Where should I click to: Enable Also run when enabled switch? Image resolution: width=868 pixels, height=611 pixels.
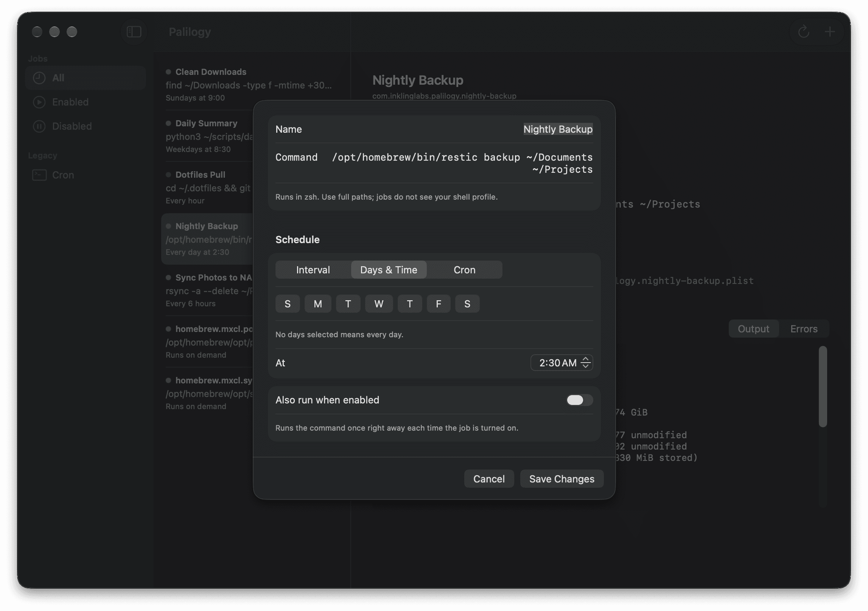[x=579, y=400]
